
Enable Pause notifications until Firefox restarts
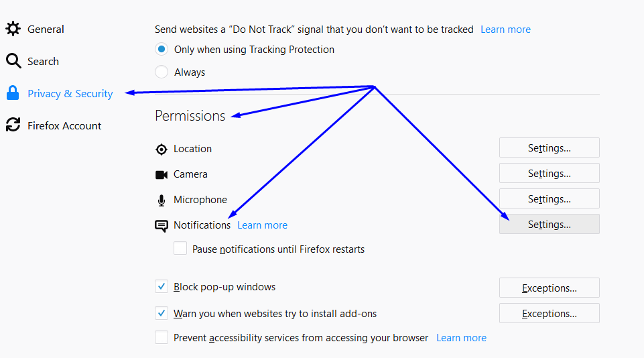tap(180, 248)
